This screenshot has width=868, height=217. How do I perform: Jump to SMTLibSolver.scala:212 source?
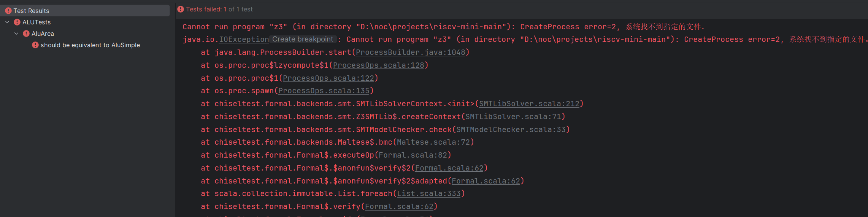tap(529, 104)
